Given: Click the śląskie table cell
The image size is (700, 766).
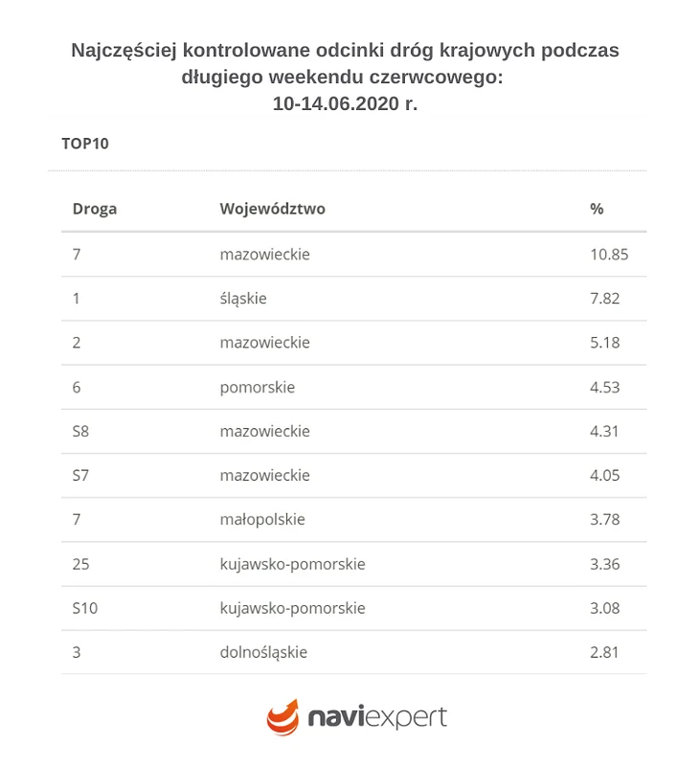Looking at the screenshot, I should click(x=243, y=299).
